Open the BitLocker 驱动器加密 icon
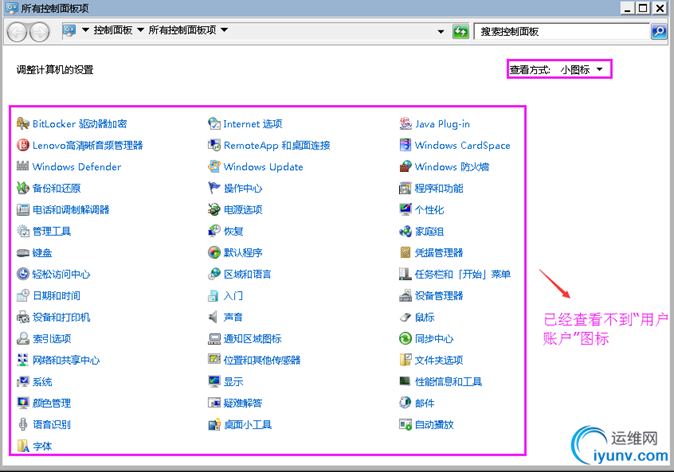674x472 pixels. click(23, 124)
